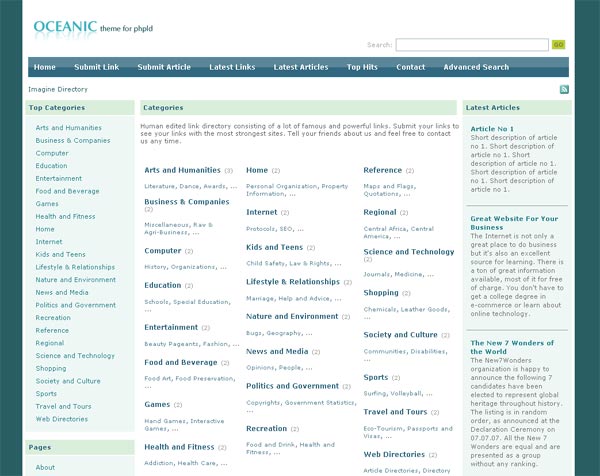Select Shopping in Top Categories sidebar

tap(51, 368)
